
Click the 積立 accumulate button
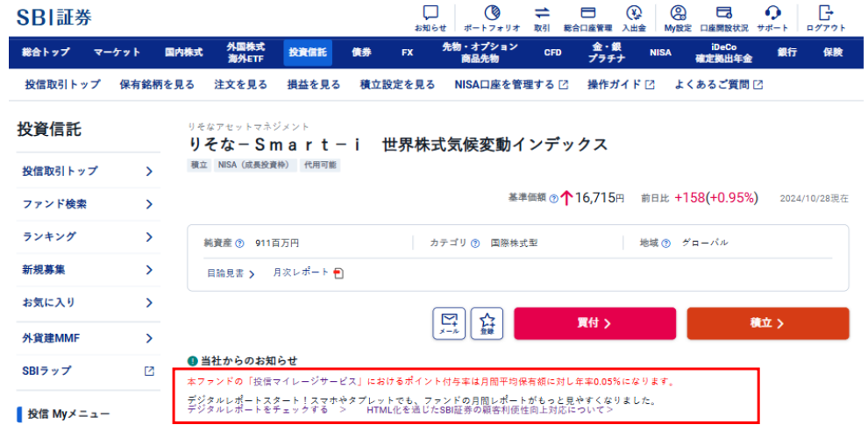[x=768, y=323]
